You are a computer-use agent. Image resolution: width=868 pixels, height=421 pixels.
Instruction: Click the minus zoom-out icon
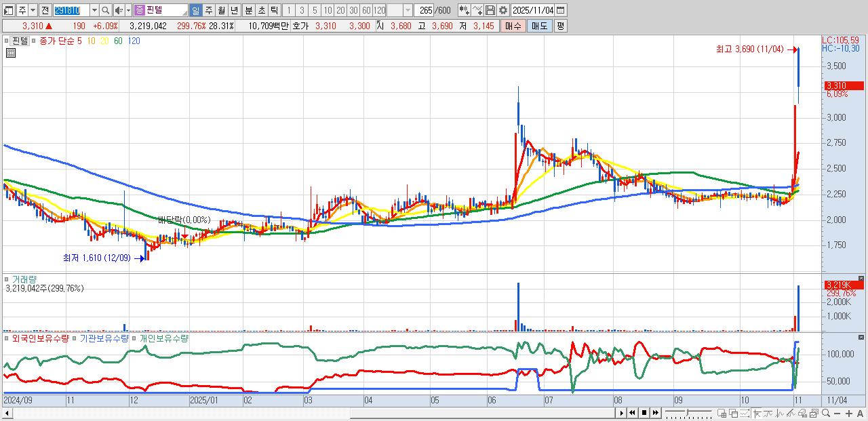(x=837, y=413)
